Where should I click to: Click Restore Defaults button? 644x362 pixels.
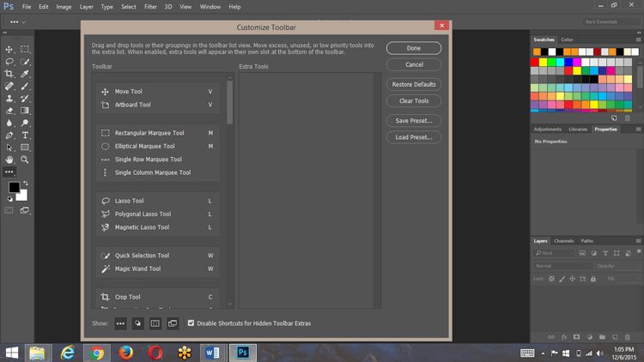point(414,84)
